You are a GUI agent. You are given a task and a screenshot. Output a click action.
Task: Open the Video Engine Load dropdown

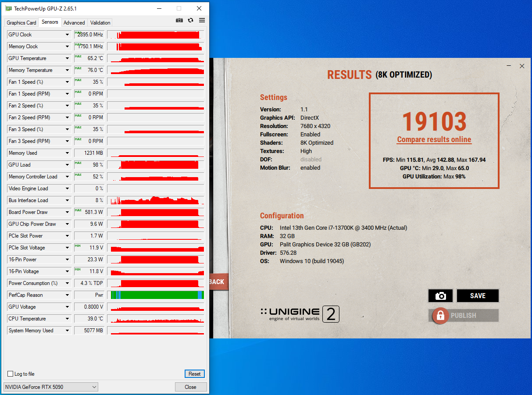click(x=67, y=189)
